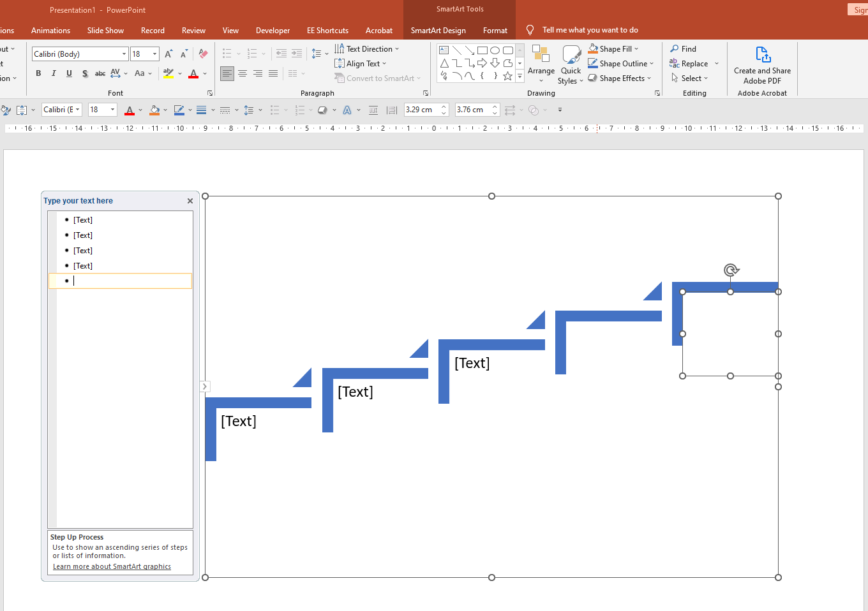This screenshot has width=868, height=611.
Task: Clear all formatting with eraser icon
Action: pyautogui.click(x=203, y=54)
